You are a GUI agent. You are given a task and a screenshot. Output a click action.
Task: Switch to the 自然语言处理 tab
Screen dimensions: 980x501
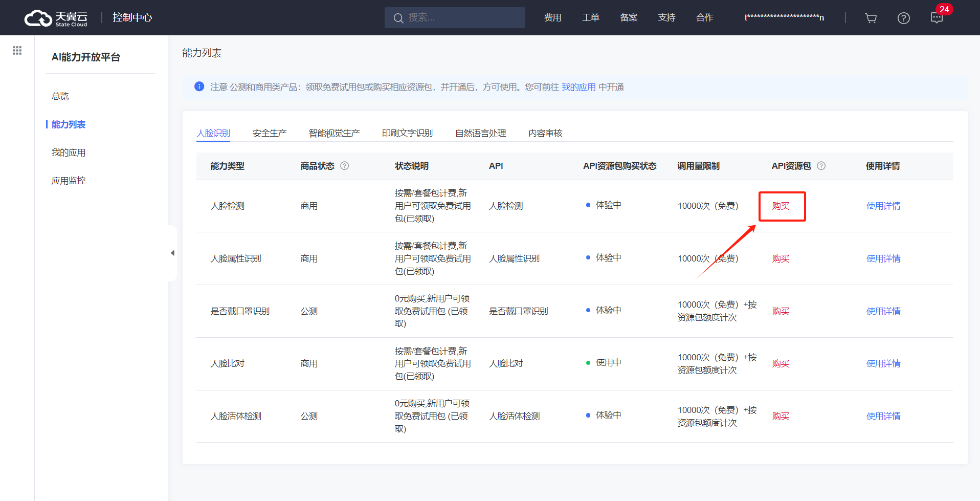(481, 133)
